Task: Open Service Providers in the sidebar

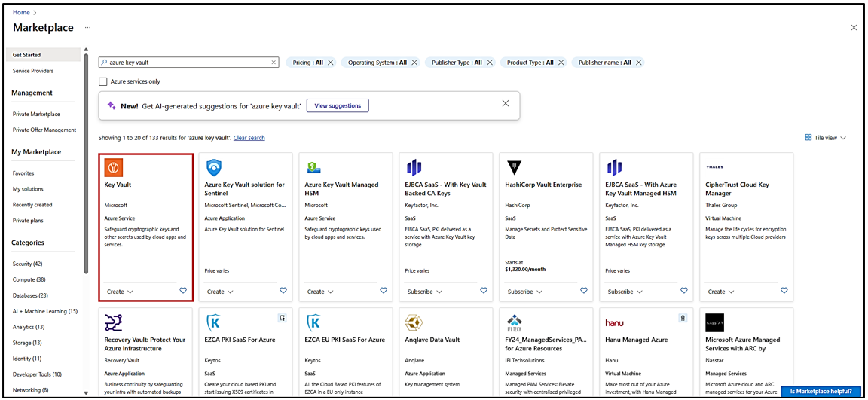Action: pos(33,71)
